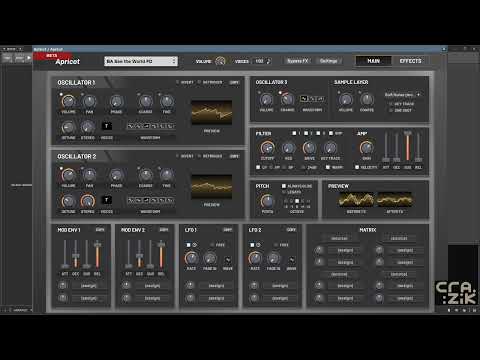Image resolution: width=480 pixels, height=360 pixels.
Task: Click the Amp SUS slider
Action: pyautogui.click(x=407, y=146)
